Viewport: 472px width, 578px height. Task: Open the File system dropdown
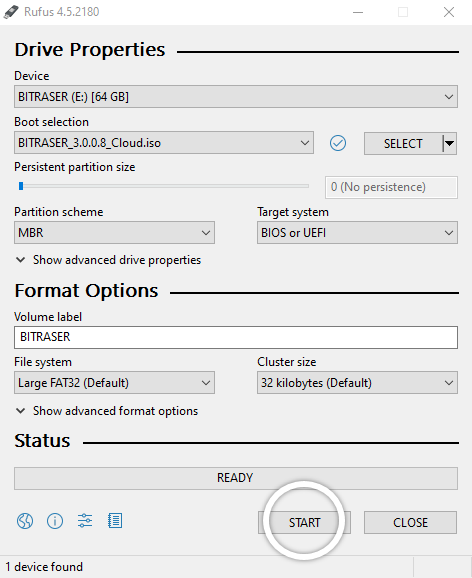point(114,383)
